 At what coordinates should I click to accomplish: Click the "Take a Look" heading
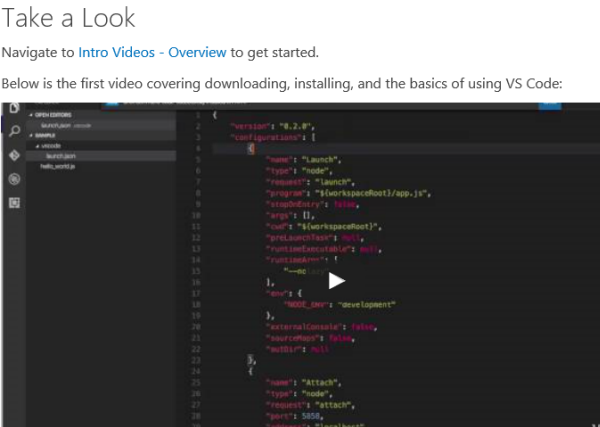tap(68, 18)
